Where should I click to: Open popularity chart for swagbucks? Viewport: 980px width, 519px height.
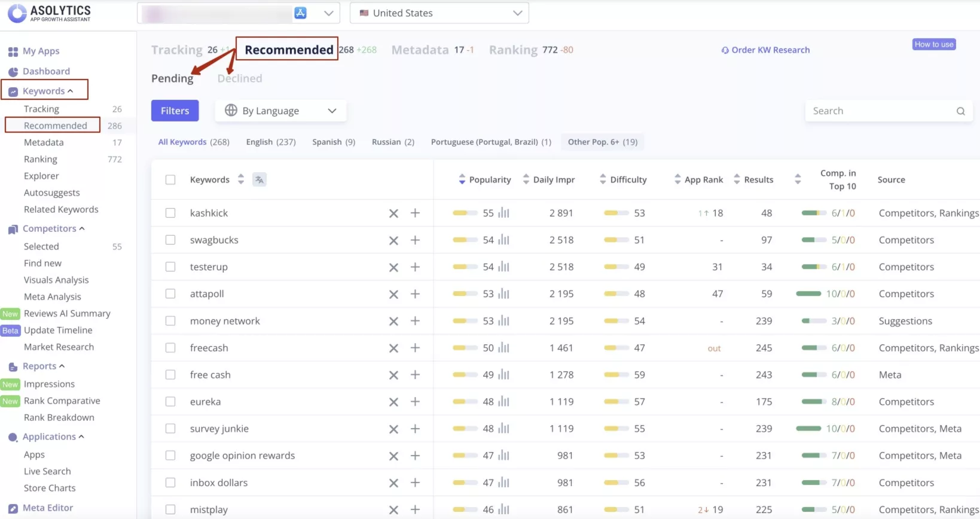pyautogui.click(x=504, y=240)
